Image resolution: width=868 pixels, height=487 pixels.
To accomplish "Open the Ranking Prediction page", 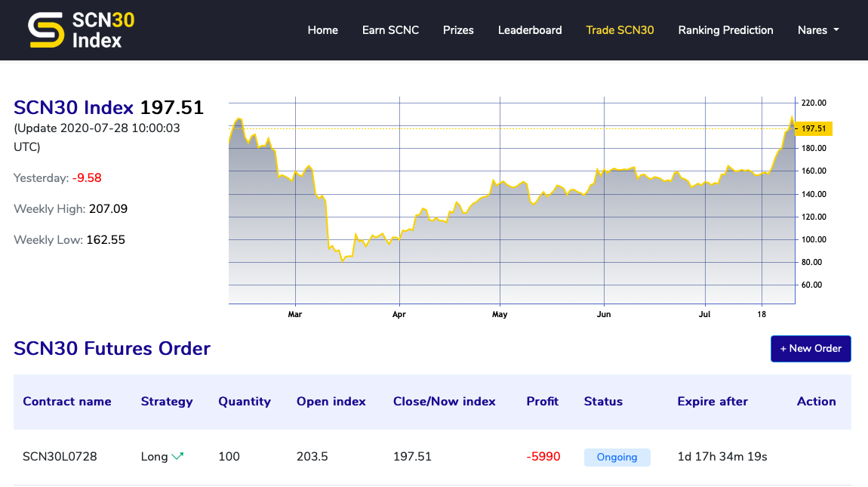I will tap(725, 30).
